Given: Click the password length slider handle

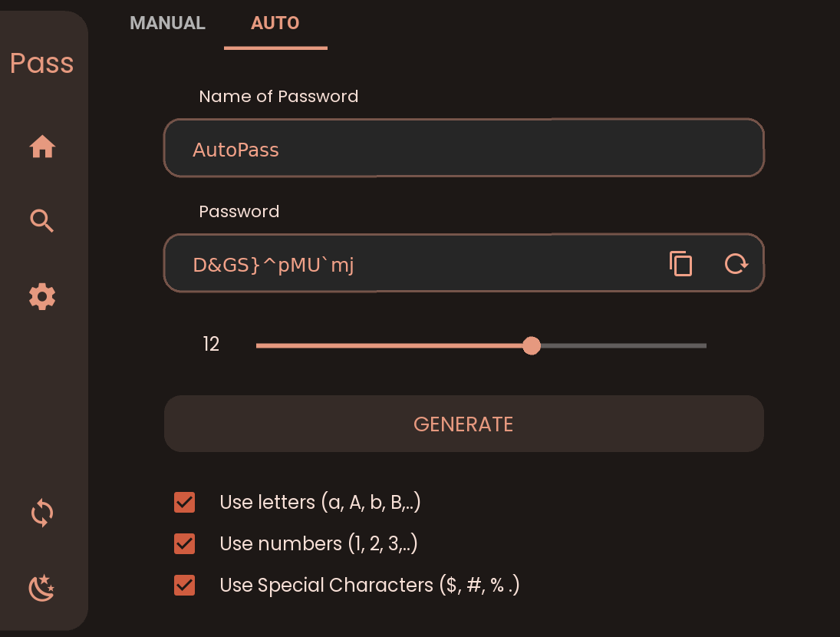Looking at the screenshot, I should (x=532, y=345).
